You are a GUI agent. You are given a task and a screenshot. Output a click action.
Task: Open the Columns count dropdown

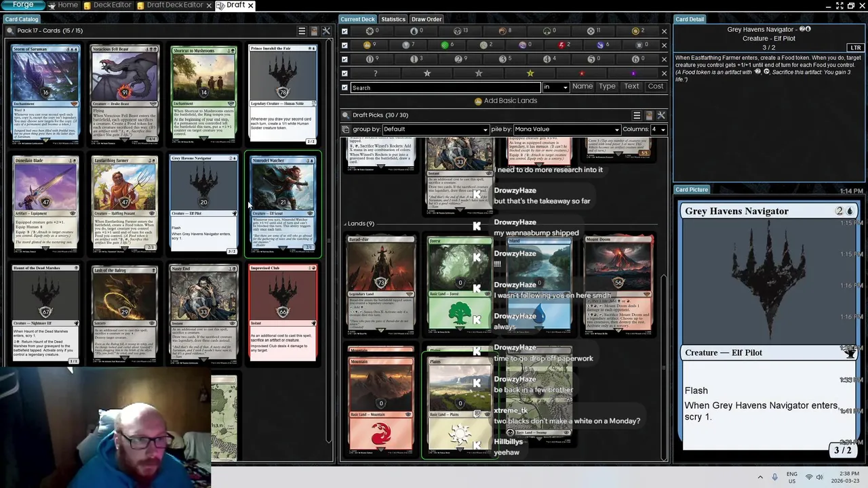[x=658, y=129]
